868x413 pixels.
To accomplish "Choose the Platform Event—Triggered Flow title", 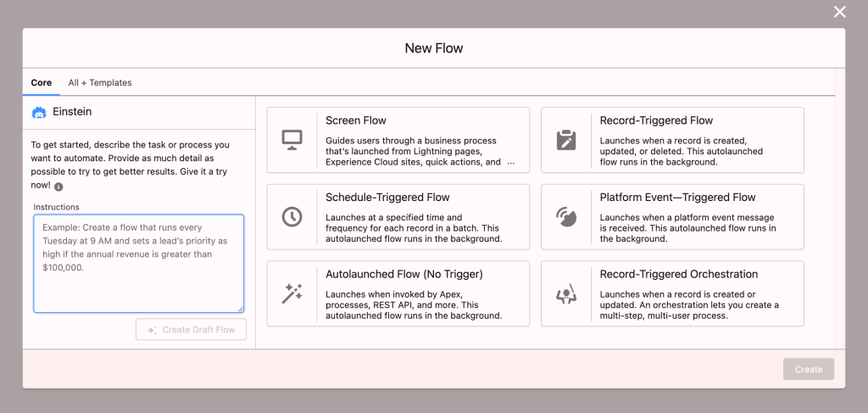I will pyautogui.click(x=677, y=198).
